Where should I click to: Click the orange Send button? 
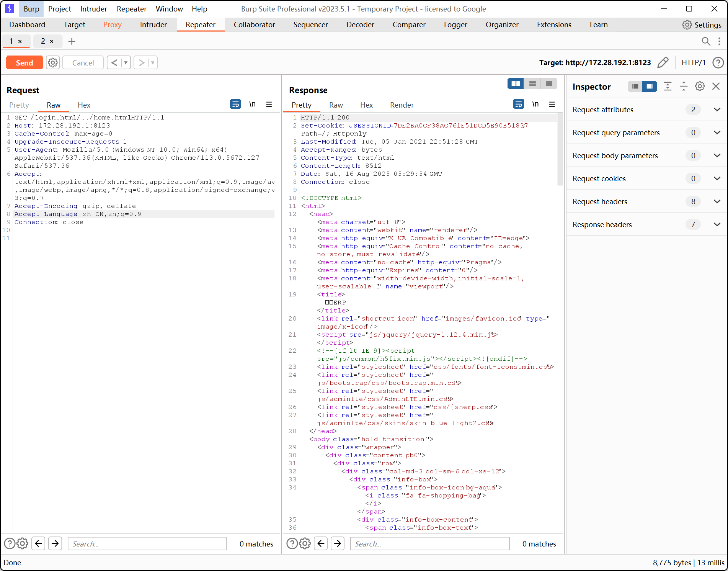click(x=24, y=62)
